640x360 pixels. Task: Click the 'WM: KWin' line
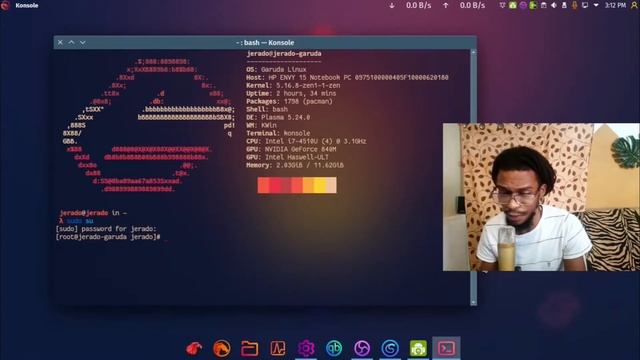[261, 125]
